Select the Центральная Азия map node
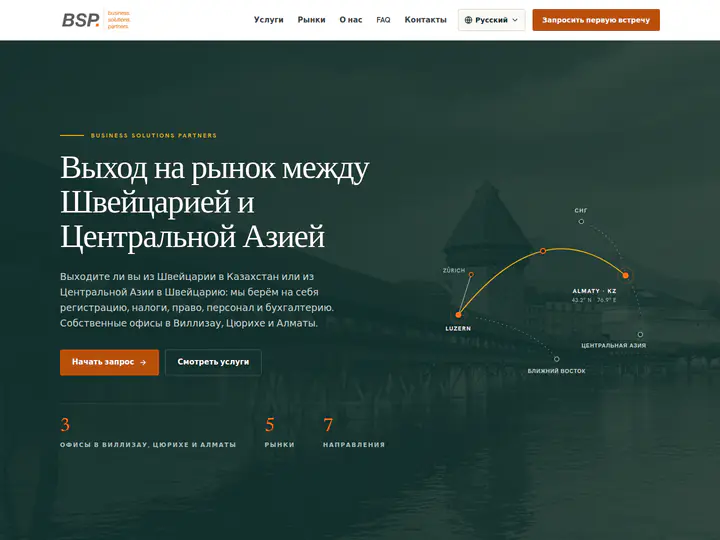This screenshot has width=720, height=540. coord(640,334)
